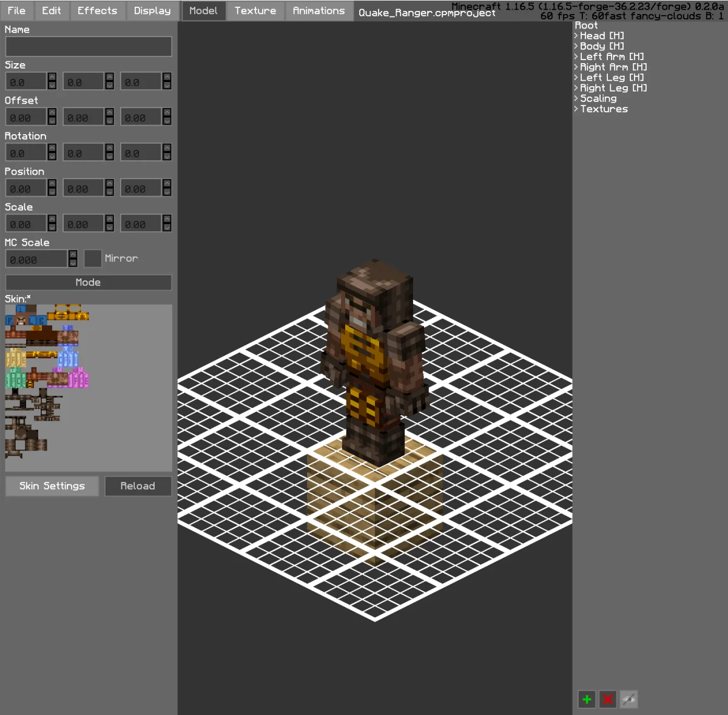Click down arrow on third Offset stepper

[167, 121]
